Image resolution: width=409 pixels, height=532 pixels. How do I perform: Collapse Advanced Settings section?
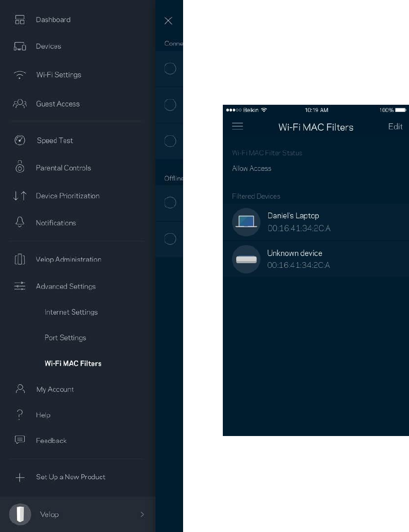tap(66, 286)
